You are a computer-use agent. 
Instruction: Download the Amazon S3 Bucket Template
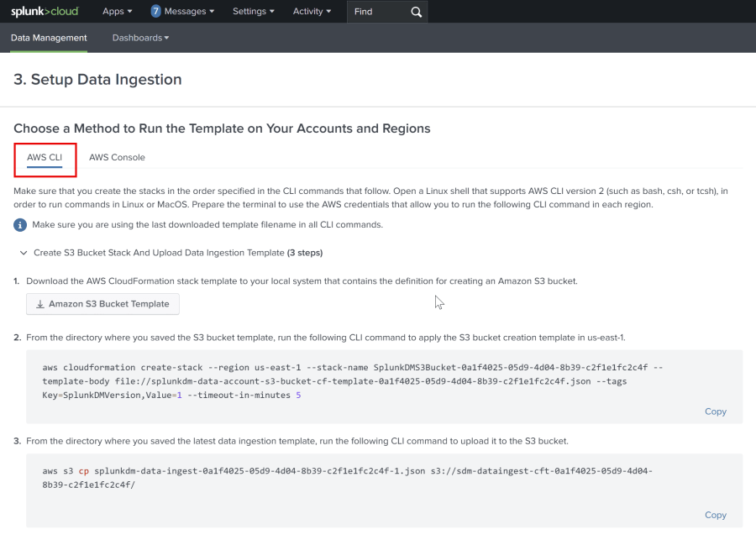[102, 304]
